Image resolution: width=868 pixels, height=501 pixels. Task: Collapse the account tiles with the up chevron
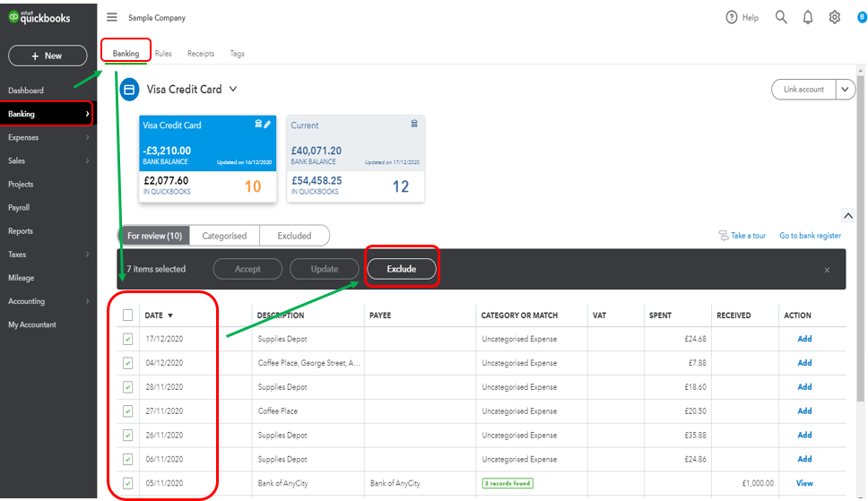[848, 216]
